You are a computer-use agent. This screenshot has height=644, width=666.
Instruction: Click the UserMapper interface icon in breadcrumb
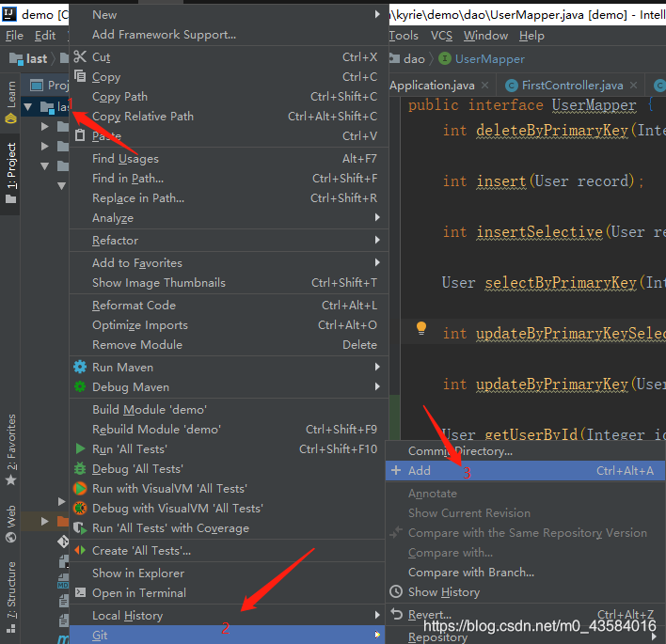coord(445,58)
